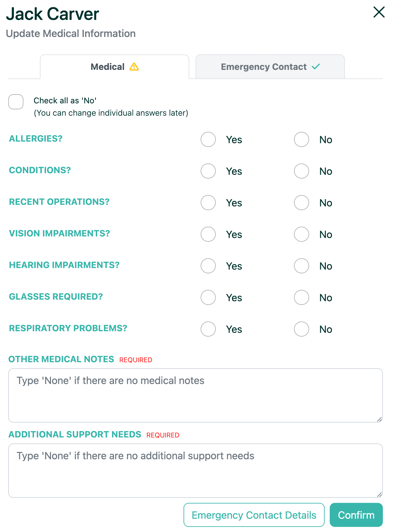This screenshot has height=531, width=393.
Task: Open Emergency Contact Details button
Action: point(254,515)
